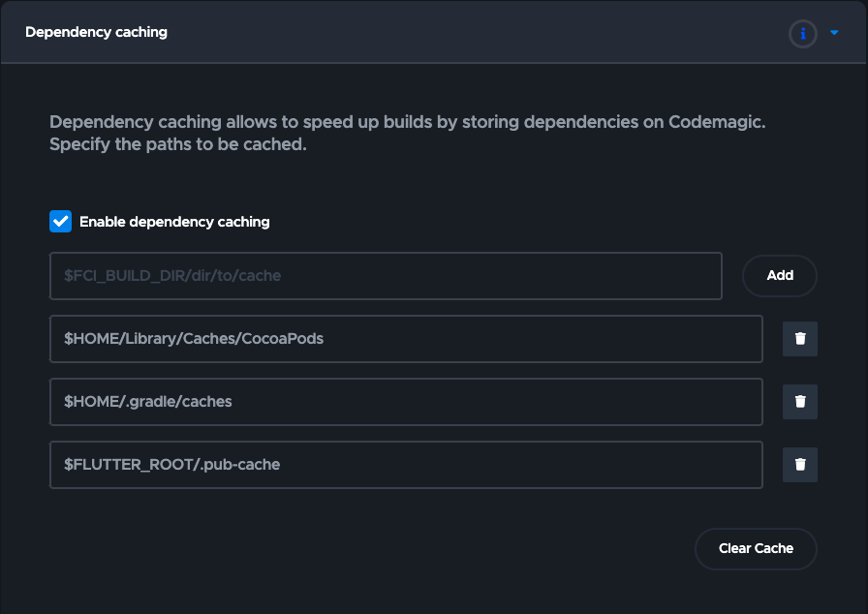Image resolution: width=868 pixels, height=614 pixels.
Task: Collapse the Dependency caching section arrow
Action: click(x=834, y=33)
